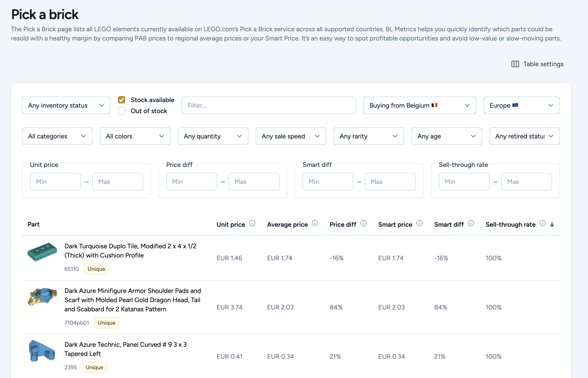Expand the Any rarity dropdown
The height and width of the screenshot is (378, 588).
[368, 136]
